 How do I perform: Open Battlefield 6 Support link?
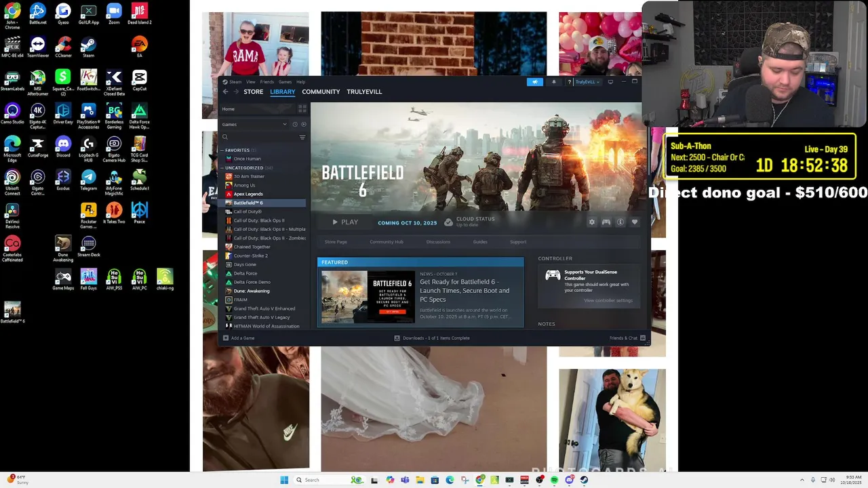tap(518, 242)
